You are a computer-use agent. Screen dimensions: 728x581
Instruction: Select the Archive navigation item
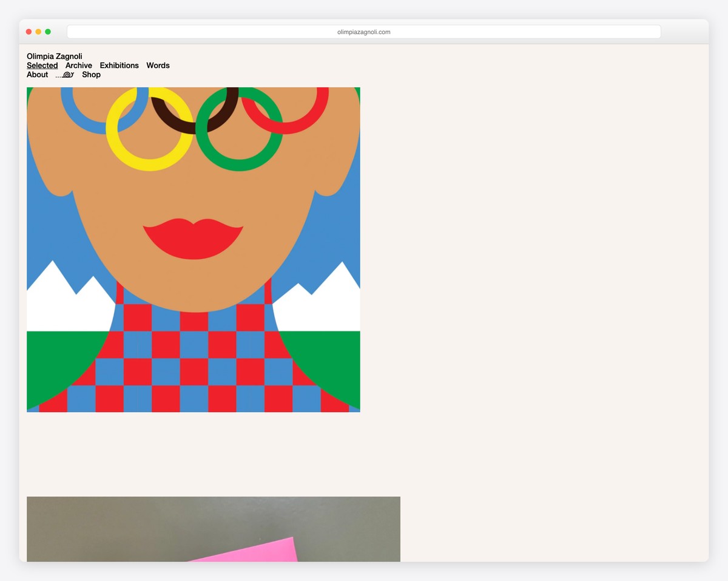[78, 65]
